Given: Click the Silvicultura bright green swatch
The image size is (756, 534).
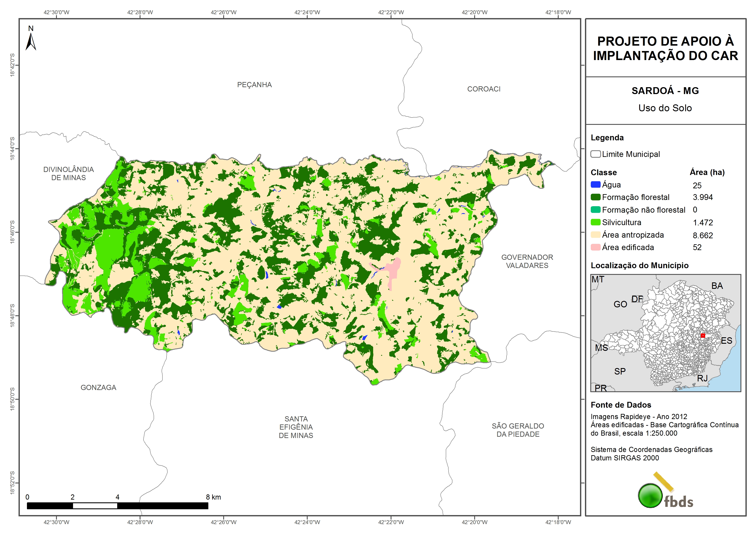Looking at the screenshot, I should click(595, 222).
